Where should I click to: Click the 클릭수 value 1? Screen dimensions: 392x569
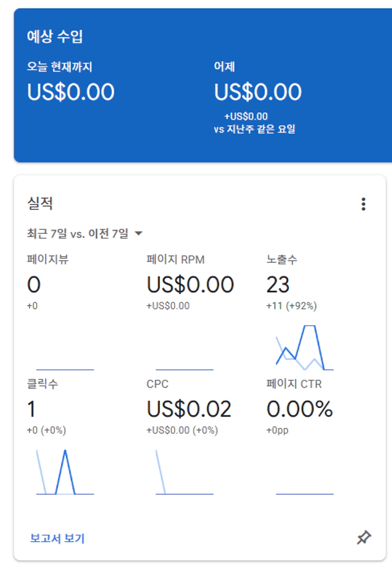pyautogui.click(x=32, y=409)
